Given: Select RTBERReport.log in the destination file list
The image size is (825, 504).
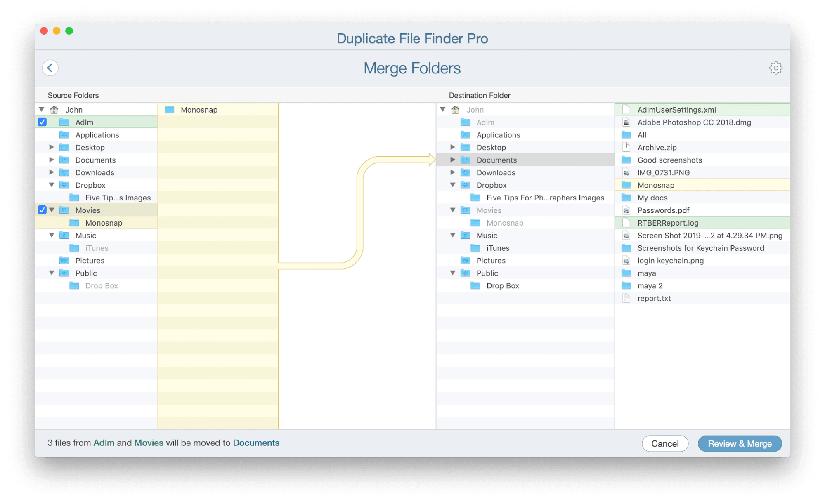Looking at the screenshot, I should click(668, 223).
